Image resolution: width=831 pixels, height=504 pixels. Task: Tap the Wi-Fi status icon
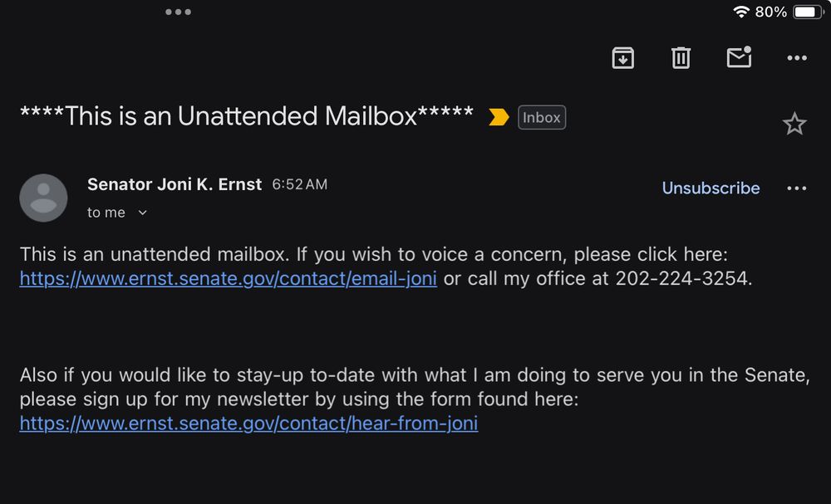pos(740,12)
